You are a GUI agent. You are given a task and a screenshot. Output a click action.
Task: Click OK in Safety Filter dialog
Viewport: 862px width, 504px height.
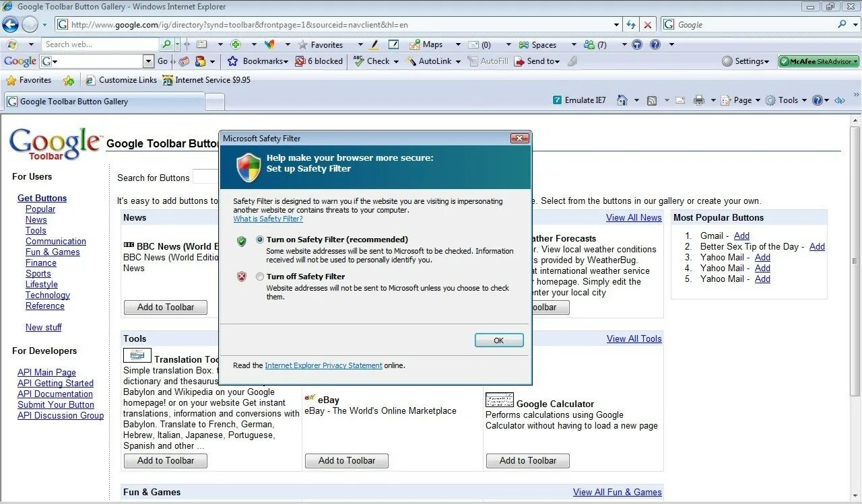[499, 340]
